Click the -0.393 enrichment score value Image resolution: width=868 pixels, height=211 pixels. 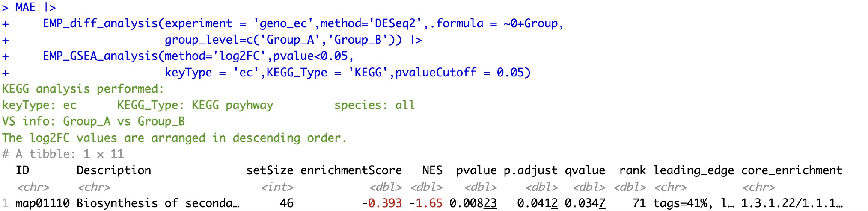tap(381, 203)
